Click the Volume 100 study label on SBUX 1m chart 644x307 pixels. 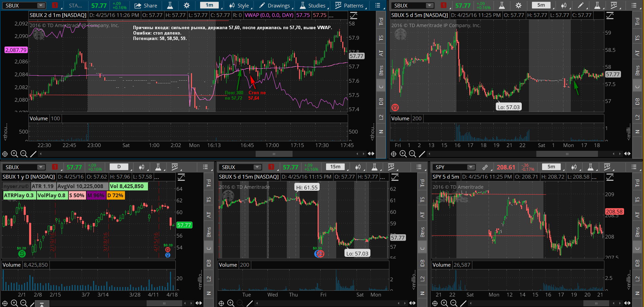click(45, 119)
